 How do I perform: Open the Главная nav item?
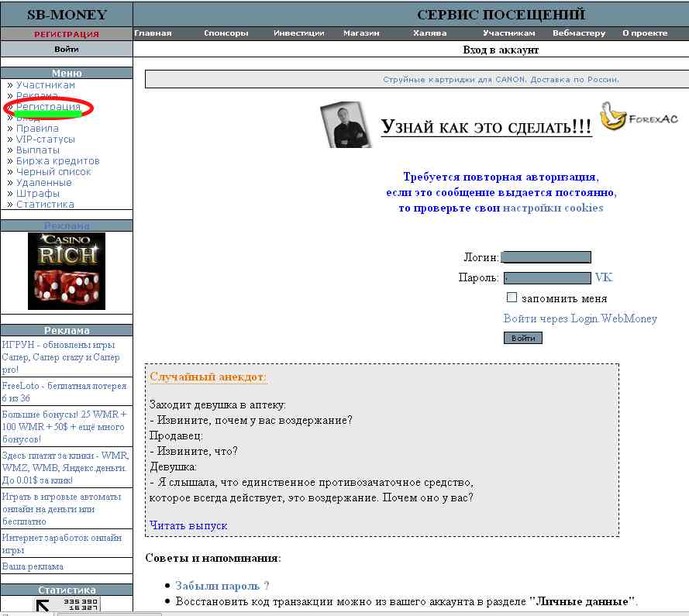[x=153, y=33]
